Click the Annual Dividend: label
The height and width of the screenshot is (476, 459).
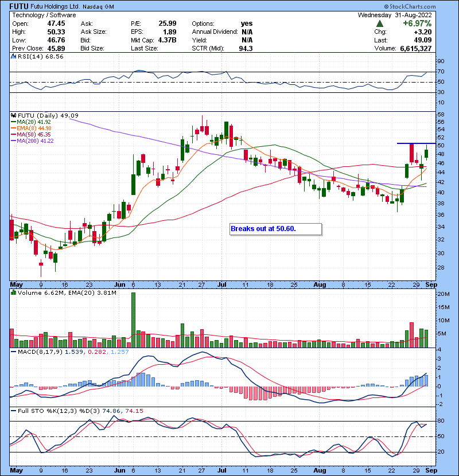[215, 32]
